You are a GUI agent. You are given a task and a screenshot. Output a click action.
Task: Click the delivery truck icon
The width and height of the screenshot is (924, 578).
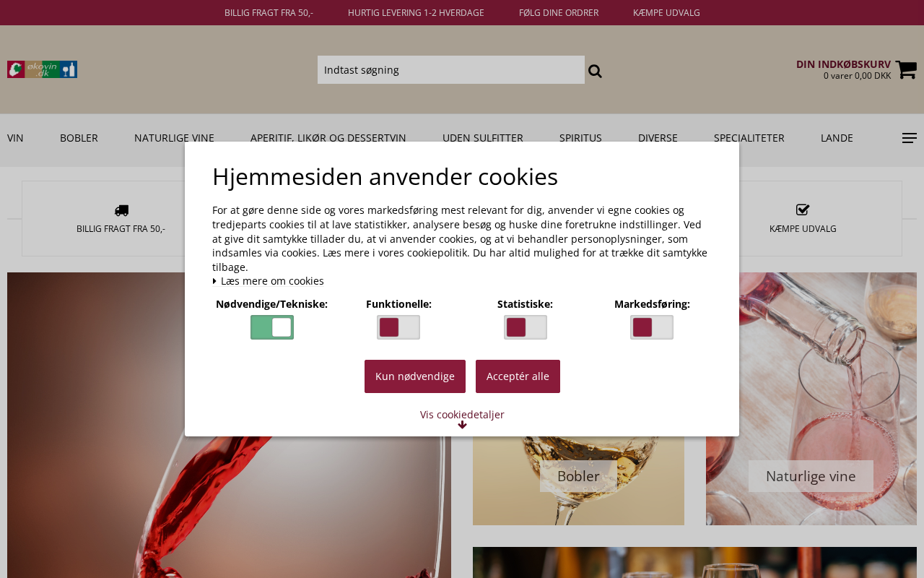[x=121, y=210]
